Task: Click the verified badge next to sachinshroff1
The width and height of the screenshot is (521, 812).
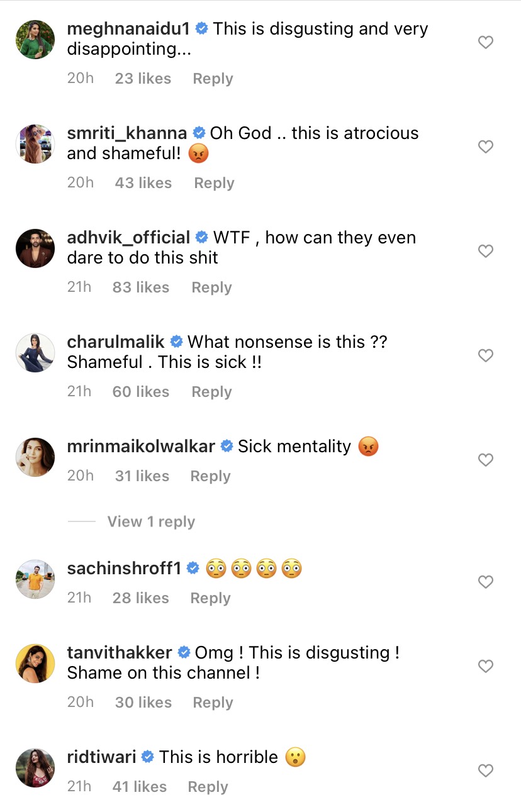Action: tap(193, 567)
